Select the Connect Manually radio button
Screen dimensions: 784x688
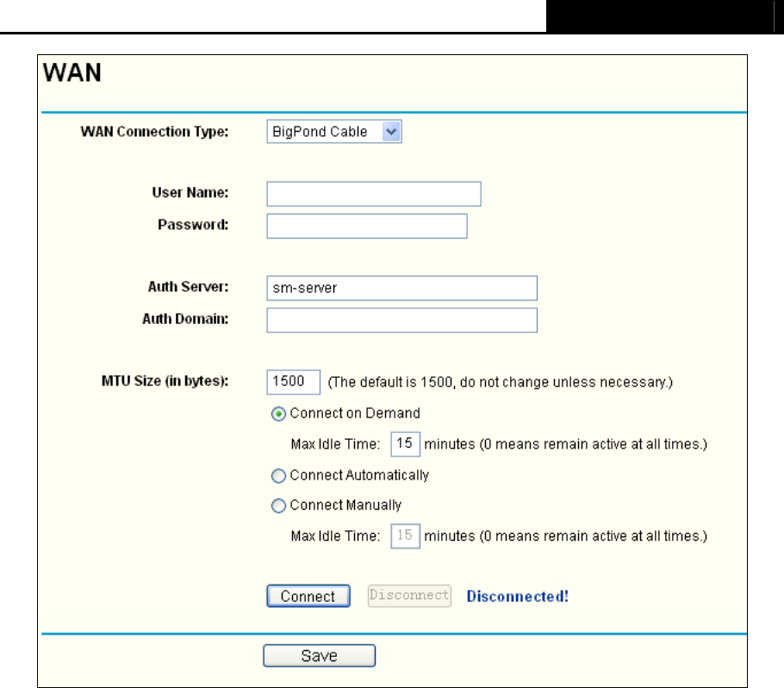(278, 505)
